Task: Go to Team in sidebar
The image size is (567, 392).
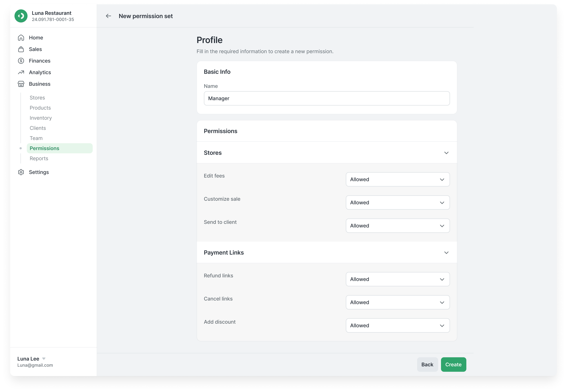Action: [x=36, y=138]
